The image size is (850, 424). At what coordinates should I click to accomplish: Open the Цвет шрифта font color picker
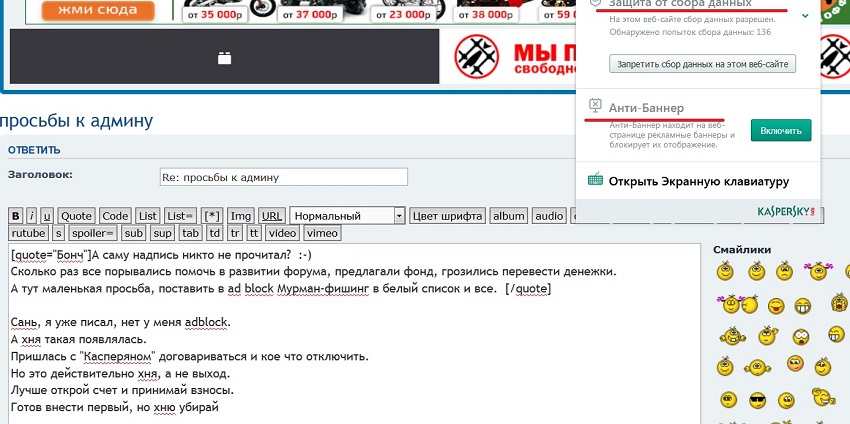[x=447, y=216]
